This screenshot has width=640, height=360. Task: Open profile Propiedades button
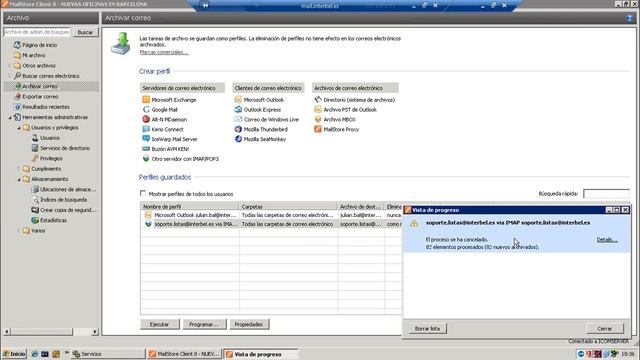point(249,324)
